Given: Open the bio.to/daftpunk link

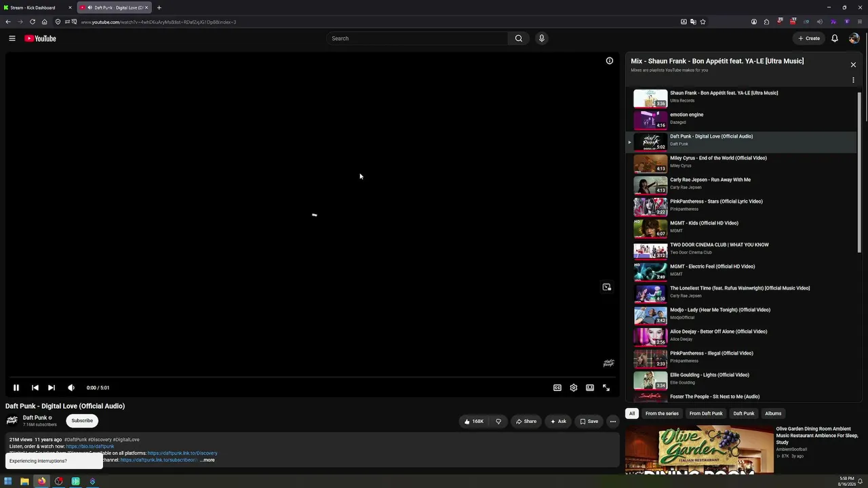Looking at the screenshot, I should [90, 447].
